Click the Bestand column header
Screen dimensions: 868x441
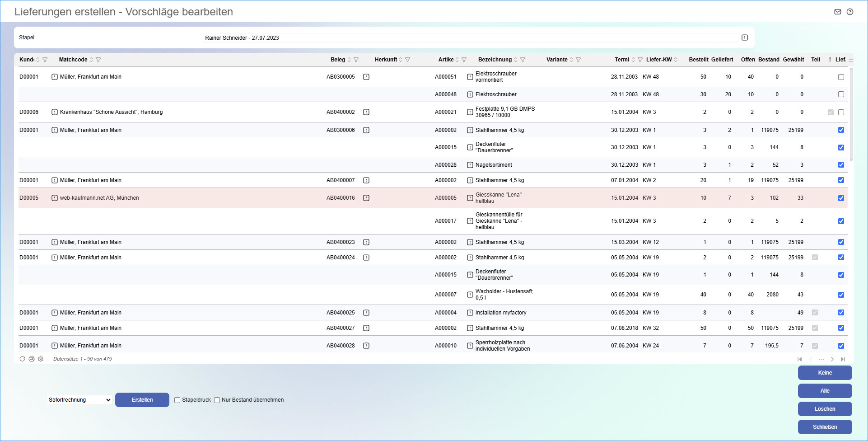(x=769, y=60)
